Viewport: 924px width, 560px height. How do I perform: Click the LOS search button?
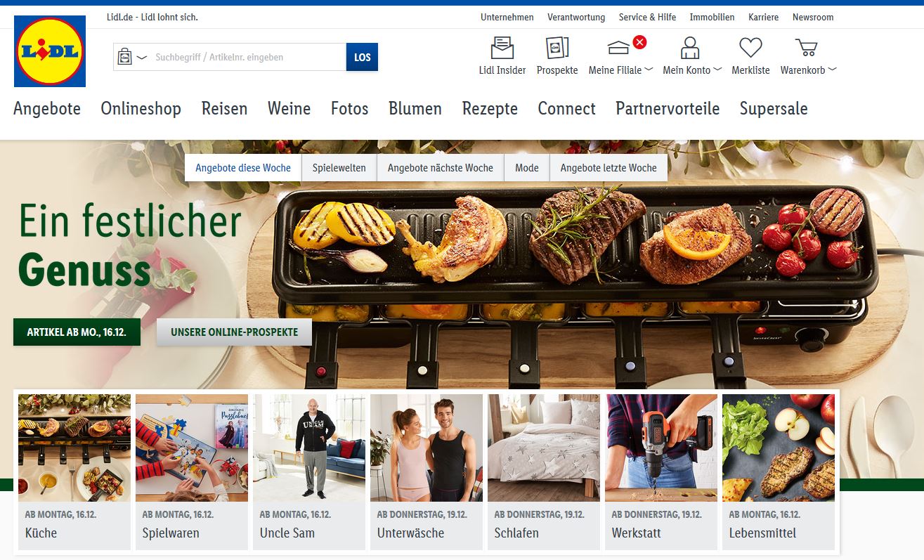(362, 57)
